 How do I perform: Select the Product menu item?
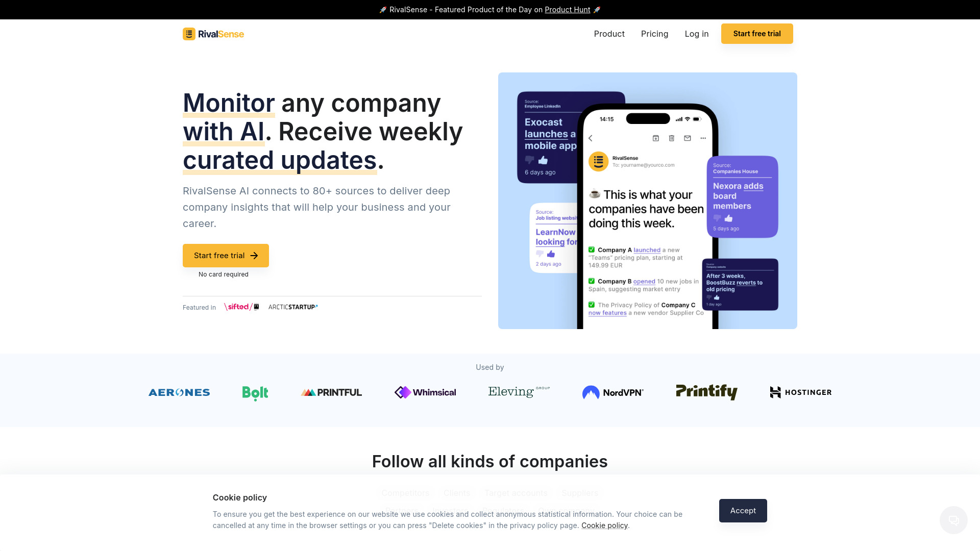[x=609, y=34]
